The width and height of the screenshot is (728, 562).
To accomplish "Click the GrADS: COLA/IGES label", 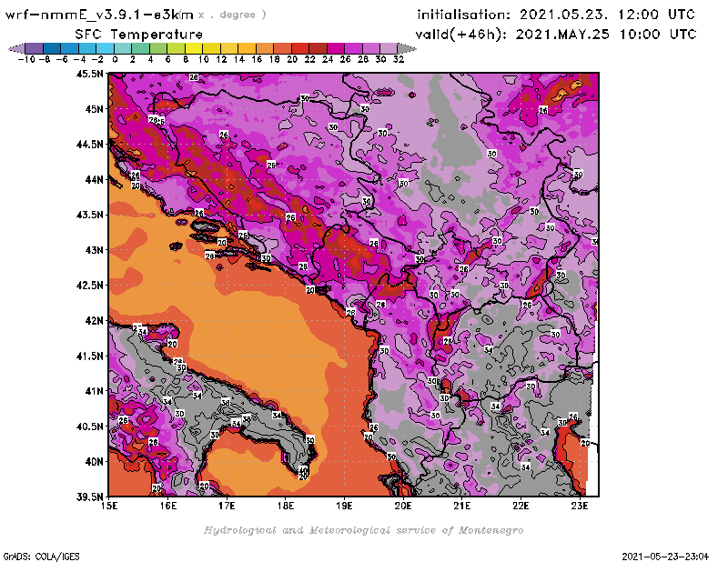I will [41, 557].
